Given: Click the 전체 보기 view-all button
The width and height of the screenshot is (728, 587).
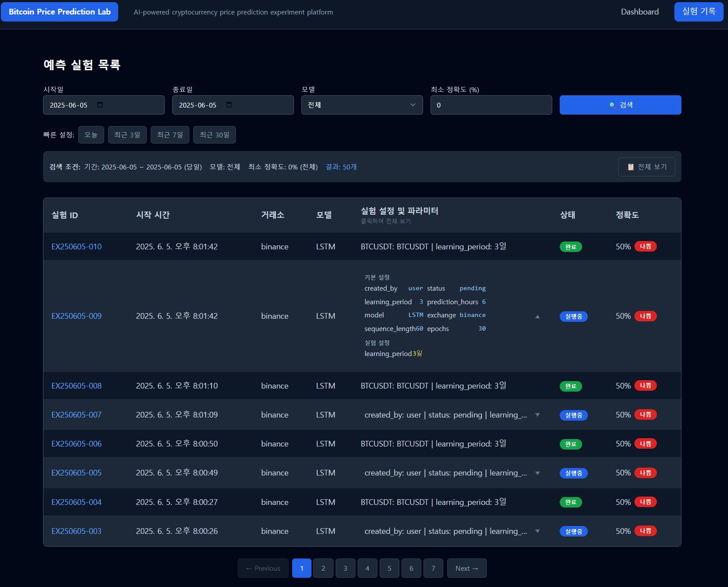Looking at the screenshot, I should 646,167.
